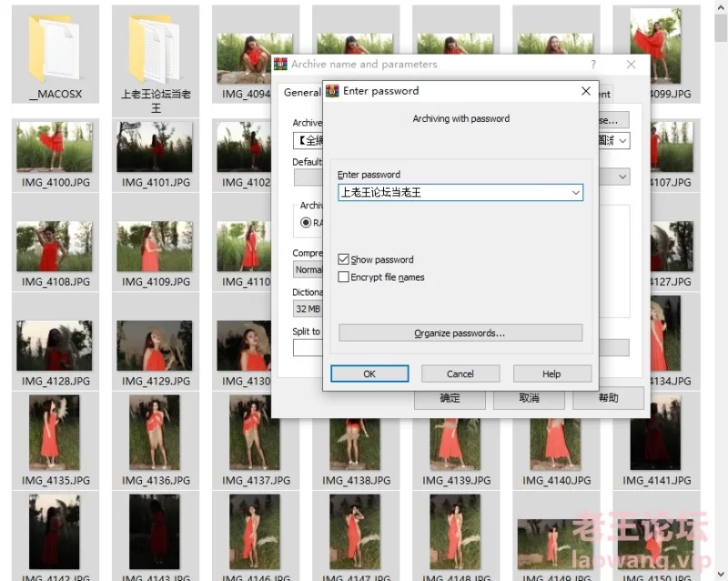
Task: Select the IMG_4140.JPG thumbnail
Action: coord(555,444)
